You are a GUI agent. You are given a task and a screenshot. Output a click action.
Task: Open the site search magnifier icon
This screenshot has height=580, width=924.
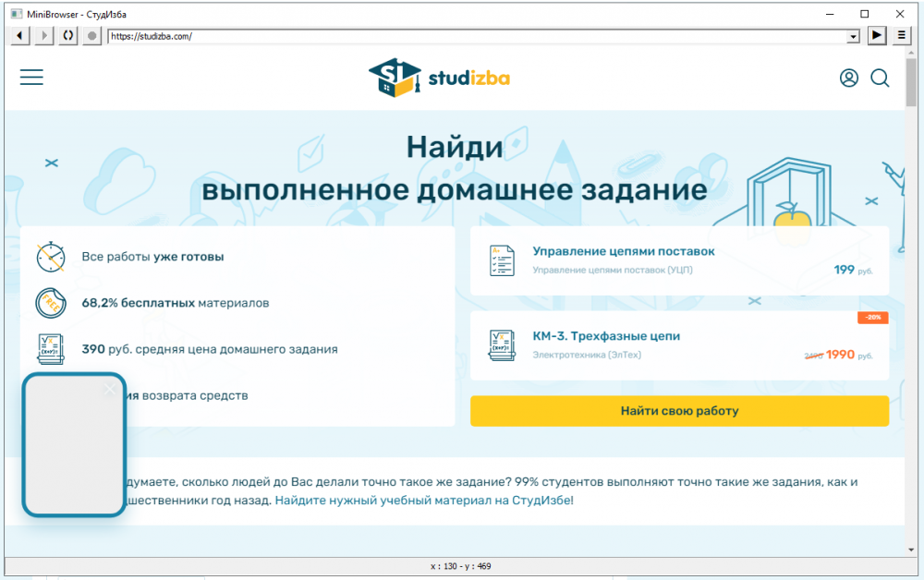[x=880, y=78]
